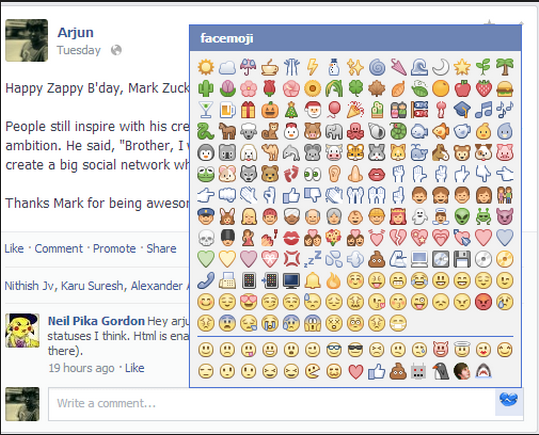Image resolution: width=539 pixels, height=435 pixels.
Task: Select the sun emoji
Action: click(206, 67)
